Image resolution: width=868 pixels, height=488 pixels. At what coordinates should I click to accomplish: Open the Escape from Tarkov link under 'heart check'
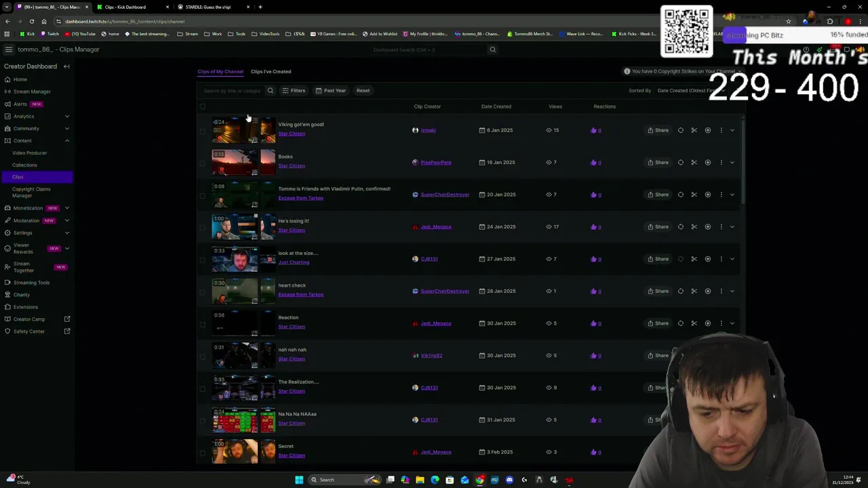[300, 295]
